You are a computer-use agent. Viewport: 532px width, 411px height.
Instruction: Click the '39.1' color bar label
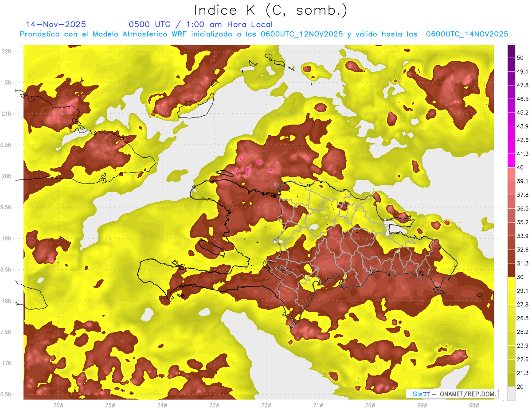pyautogui.click(x=523, y=181)
